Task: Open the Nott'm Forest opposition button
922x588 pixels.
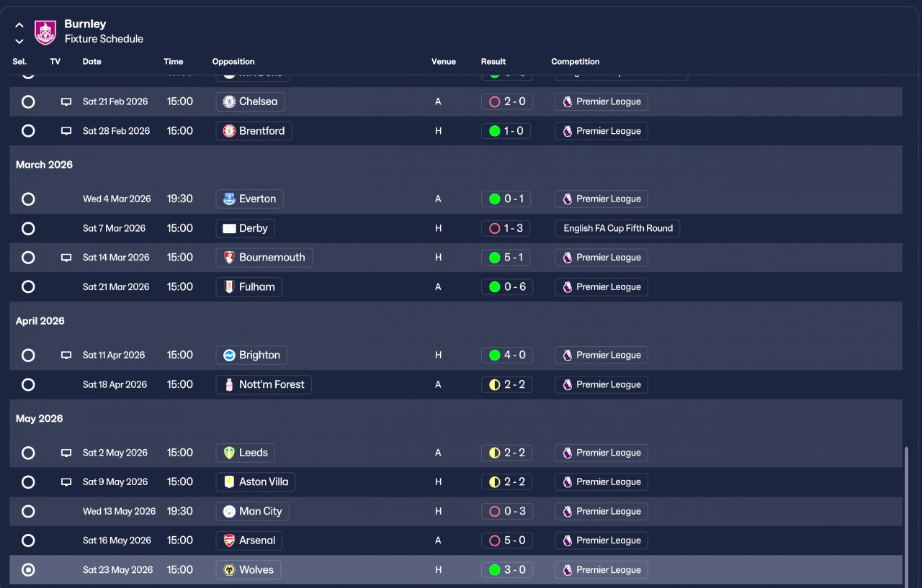Action: (264, 384)
